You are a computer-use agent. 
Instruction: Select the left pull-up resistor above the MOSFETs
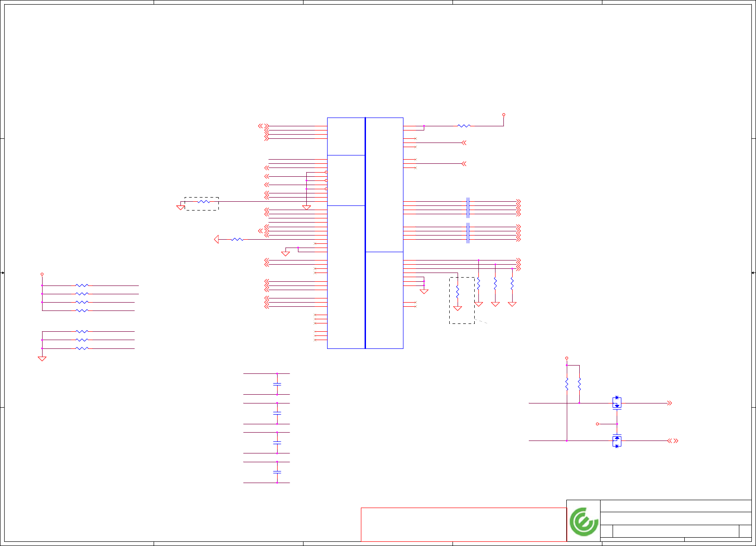pos(567,384)
